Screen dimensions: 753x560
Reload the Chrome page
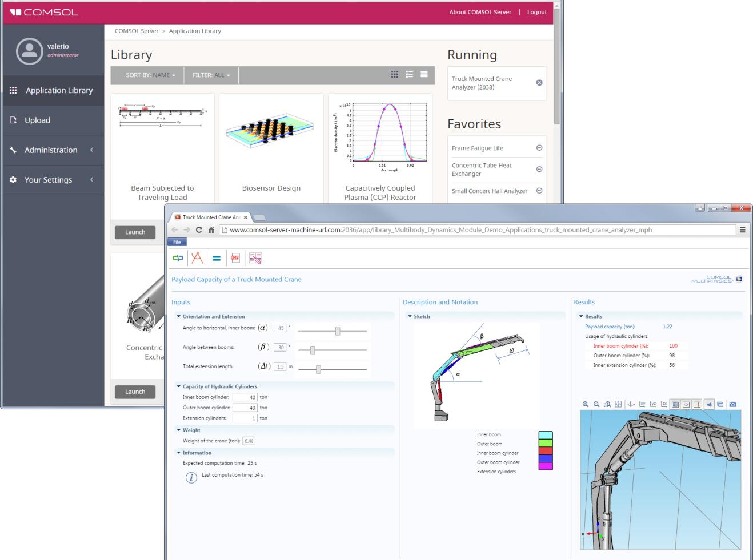[x=199, y=230]
